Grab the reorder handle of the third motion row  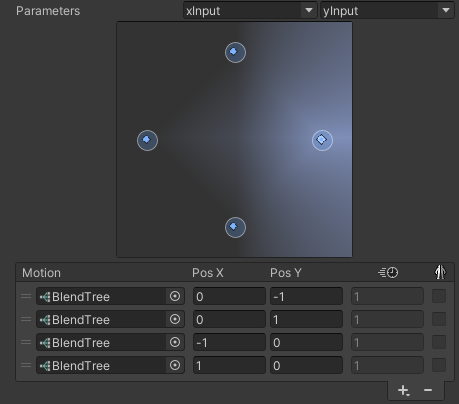(x=26, y=342)
